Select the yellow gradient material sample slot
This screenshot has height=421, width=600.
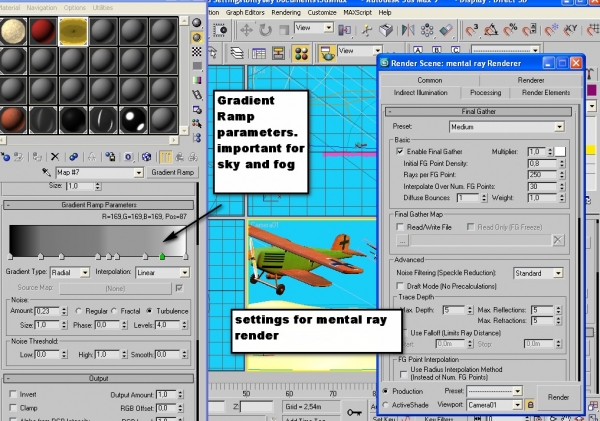click(73, 31)
